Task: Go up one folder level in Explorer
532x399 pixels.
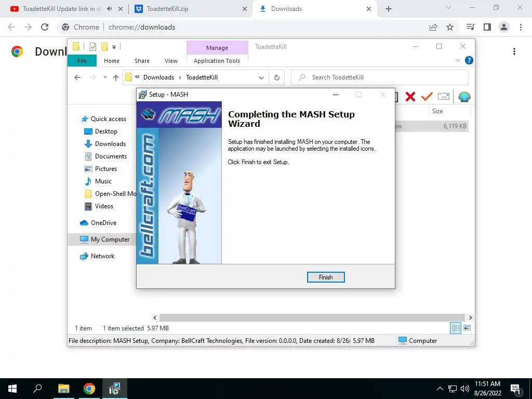Action: [x=116, y=77]
